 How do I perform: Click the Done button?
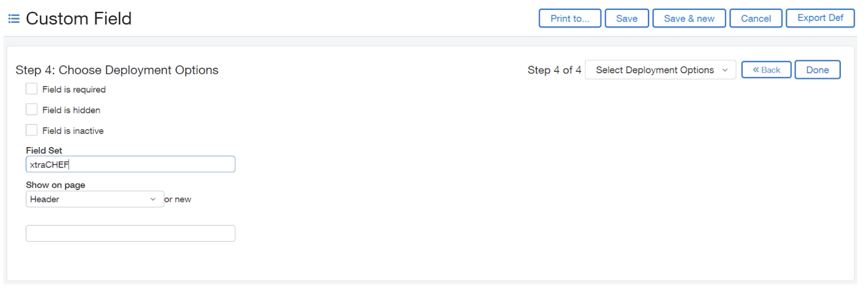tap(817, 70)
